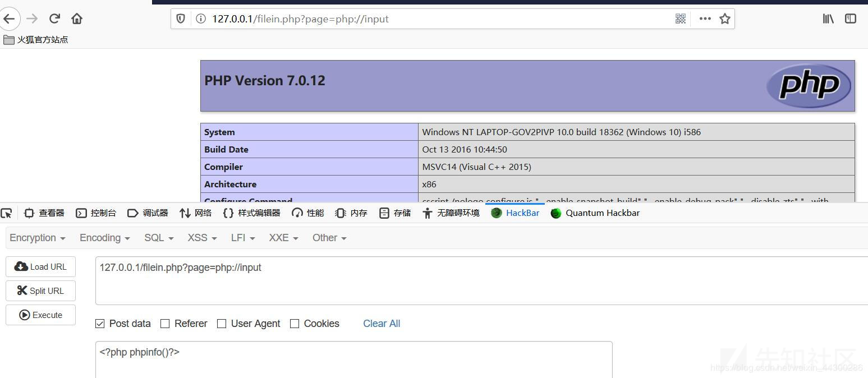Expand the XSS dropdown
868x378 pixels.
(x=202, y=238)
